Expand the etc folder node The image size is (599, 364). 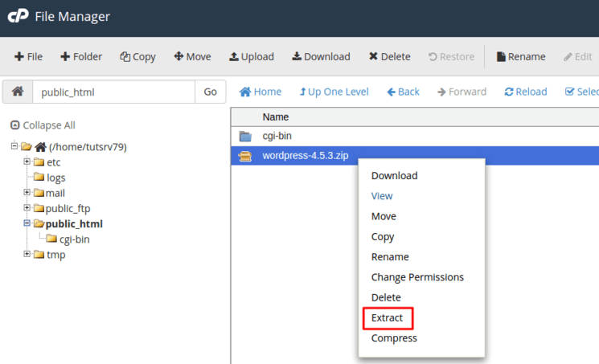tap(27, 162)
